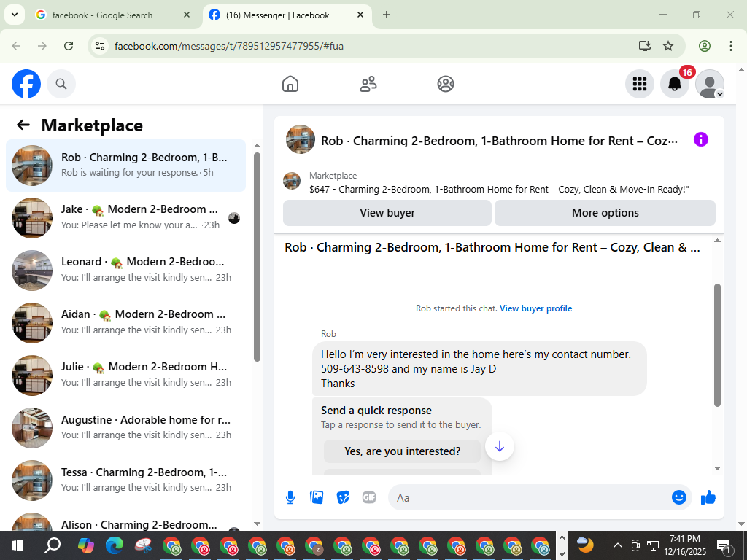This screenshot has height=560, width=747.
Task: Open Windows taskbar search
Action: tap(53, 545)
